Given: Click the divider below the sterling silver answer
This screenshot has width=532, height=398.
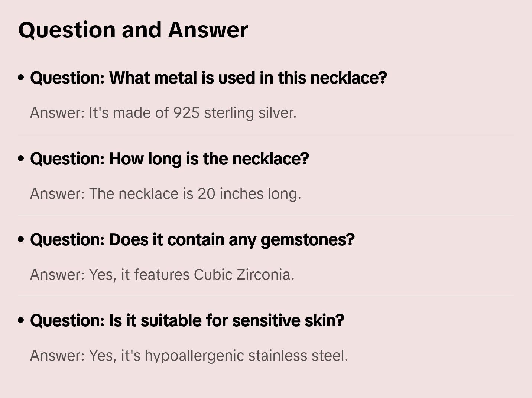Looking at the screenshot, I should tap(266, 134).
